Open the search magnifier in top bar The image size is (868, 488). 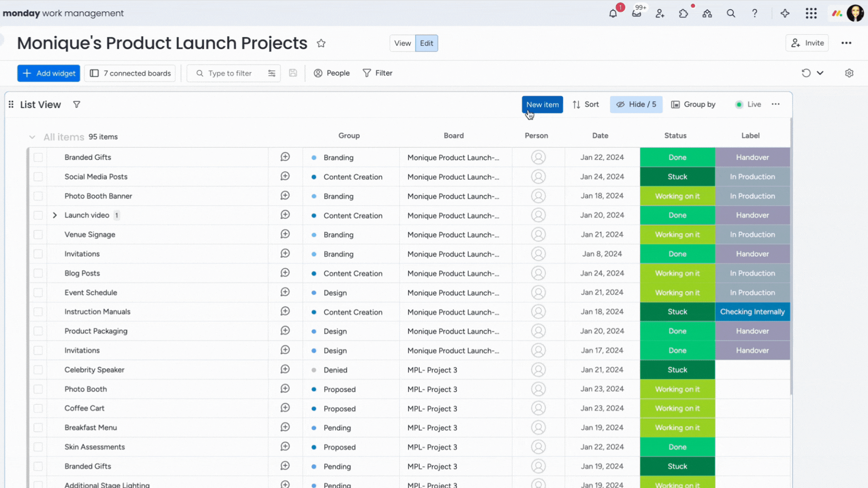(731, 14)
